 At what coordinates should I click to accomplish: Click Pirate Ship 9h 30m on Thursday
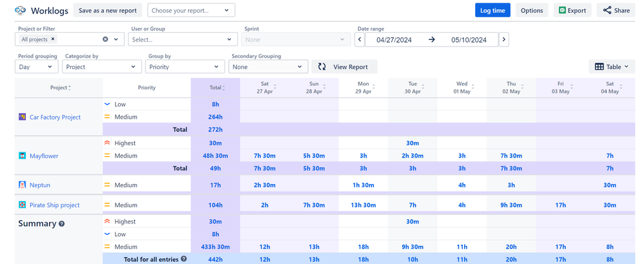point(511,205)
